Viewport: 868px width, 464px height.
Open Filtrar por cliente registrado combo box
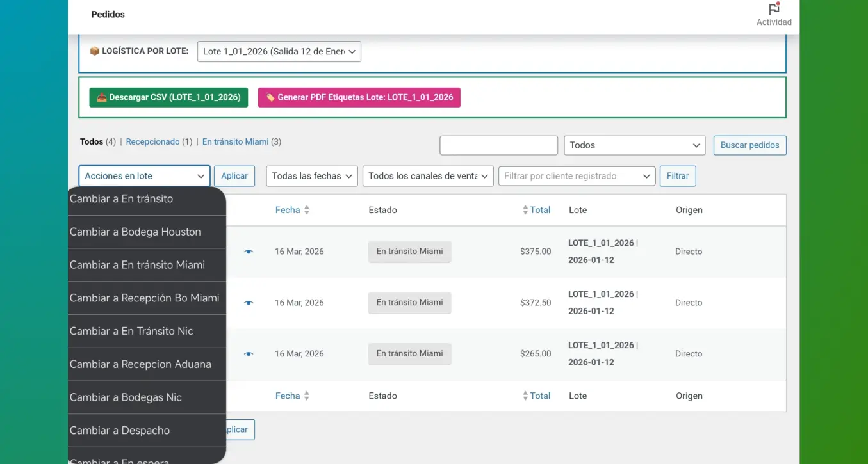tap(577, 176)
